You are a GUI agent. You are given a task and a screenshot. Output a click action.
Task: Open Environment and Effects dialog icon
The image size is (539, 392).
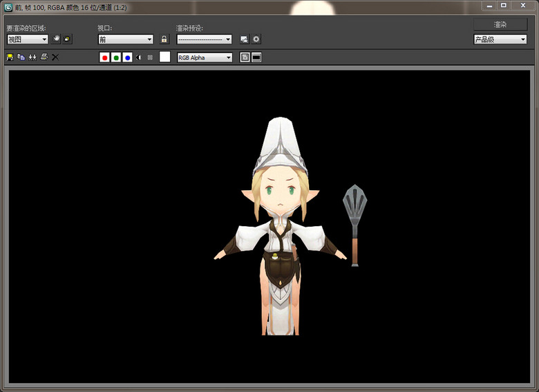(x=256, y=39)
